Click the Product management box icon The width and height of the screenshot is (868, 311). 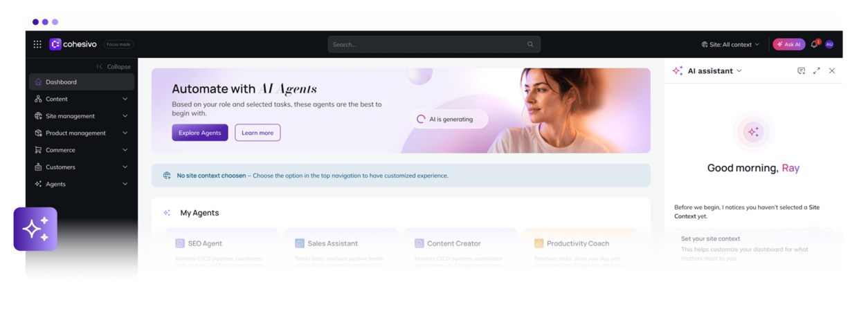point(38,133)
